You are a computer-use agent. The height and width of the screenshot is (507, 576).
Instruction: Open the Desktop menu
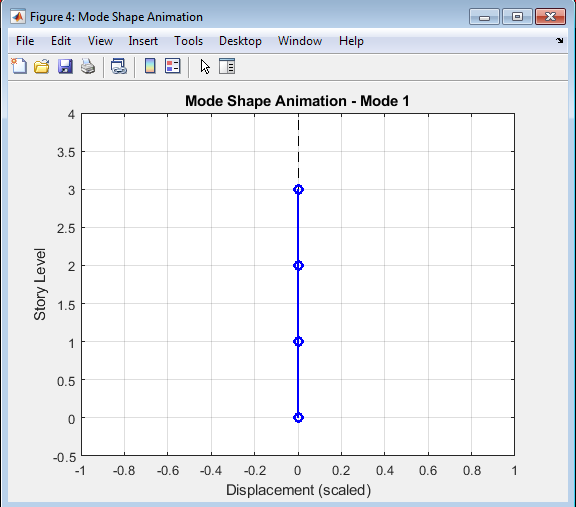click(x=240, y=41)
